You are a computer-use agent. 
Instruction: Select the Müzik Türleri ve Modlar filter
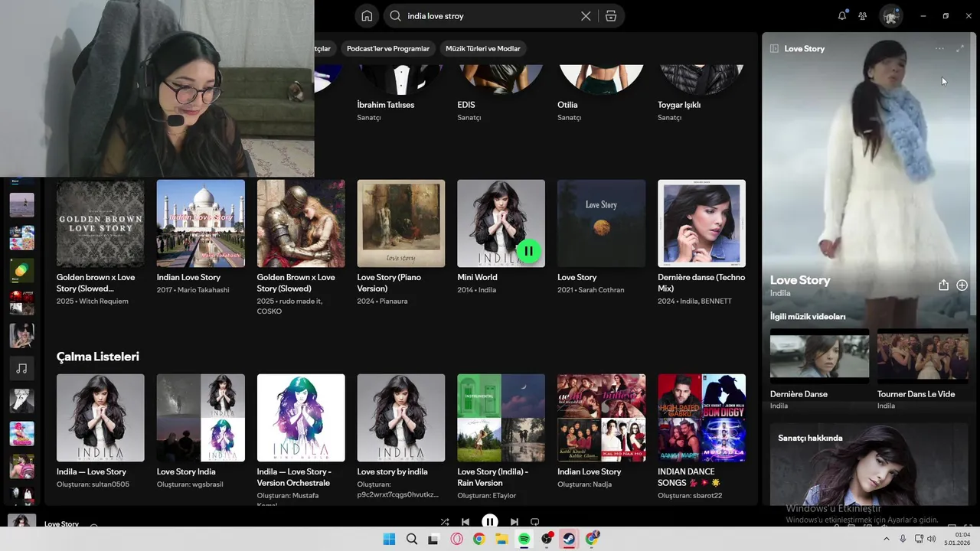pyautogui.click(x=483, y=48)
